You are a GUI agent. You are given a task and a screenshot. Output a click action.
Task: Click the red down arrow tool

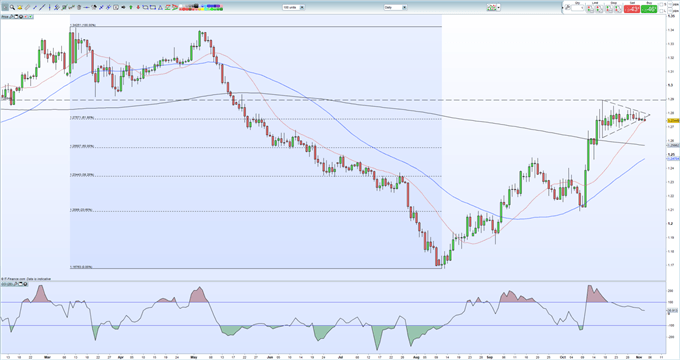click(x=138, y=7)
